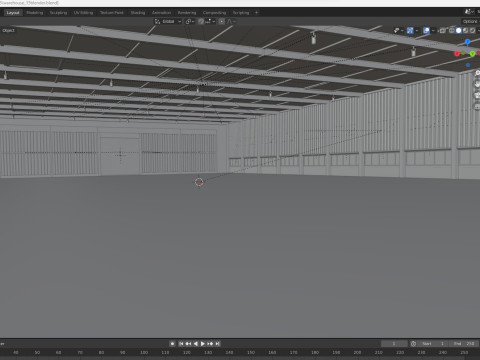
Task: Open the Compositing workspace tab
Action: pos(214,13)
